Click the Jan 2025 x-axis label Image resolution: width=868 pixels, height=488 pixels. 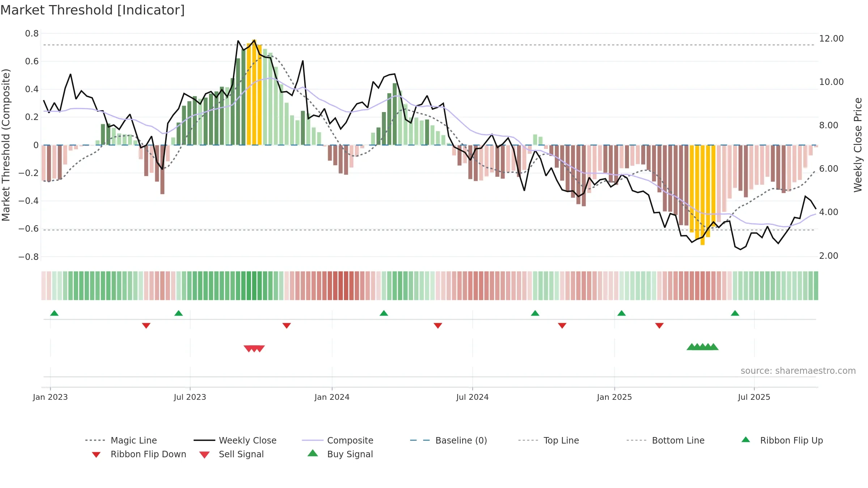(x=614, y=397)
